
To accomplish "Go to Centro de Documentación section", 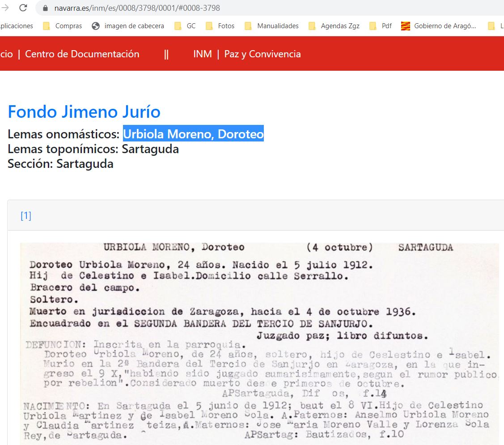I will point(82,54).
